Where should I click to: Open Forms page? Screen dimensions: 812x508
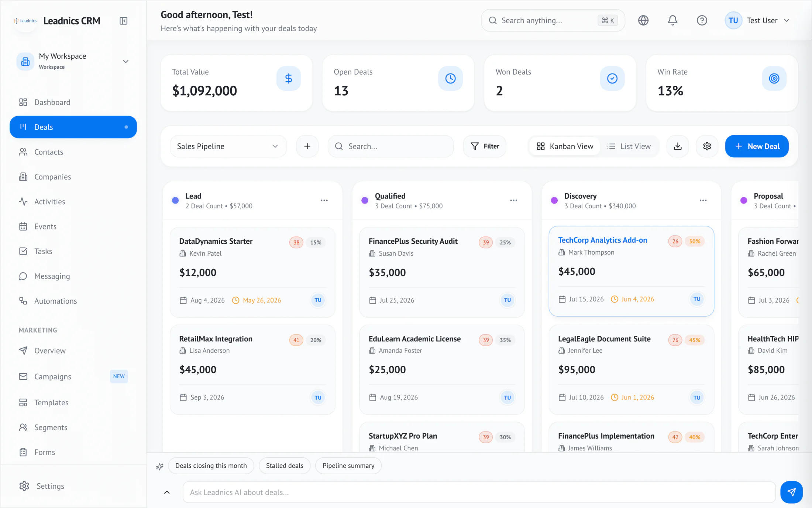(x=73, y=452)
